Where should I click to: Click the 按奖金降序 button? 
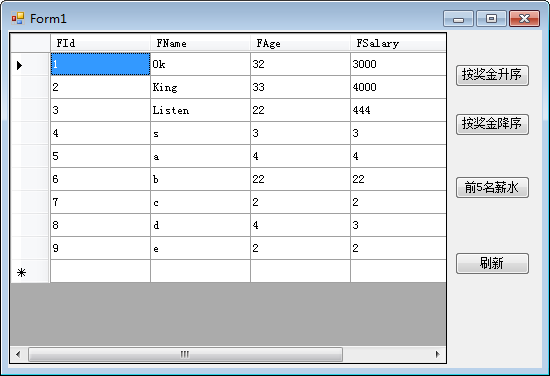tap(492, 124)
